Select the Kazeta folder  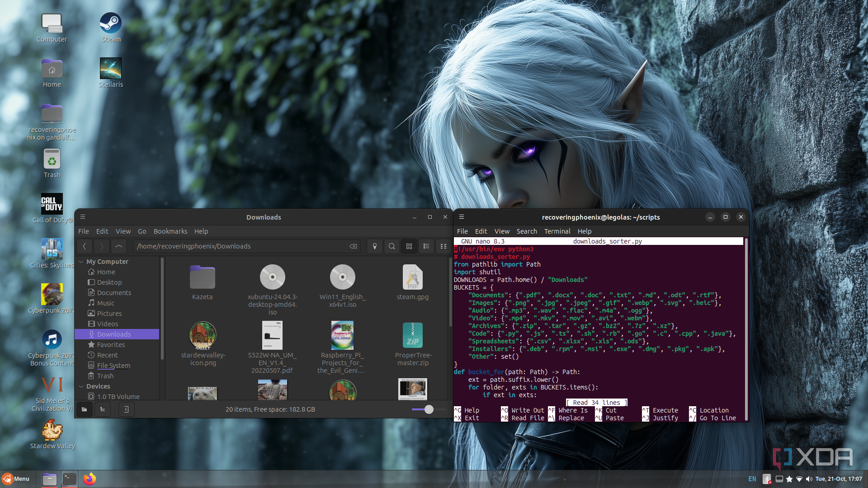coord(202,282)
